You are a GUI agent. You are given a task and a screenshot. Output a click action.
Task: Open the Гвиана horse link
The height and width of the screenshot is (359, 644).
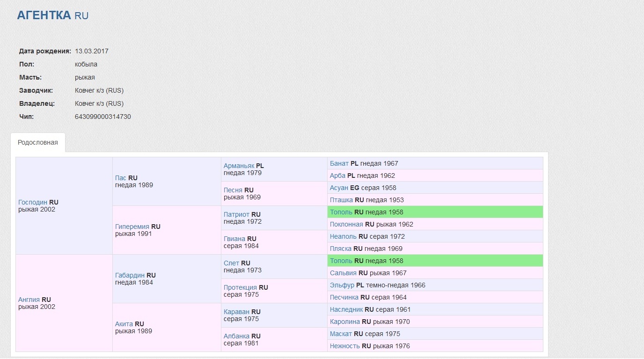point(234,239)
